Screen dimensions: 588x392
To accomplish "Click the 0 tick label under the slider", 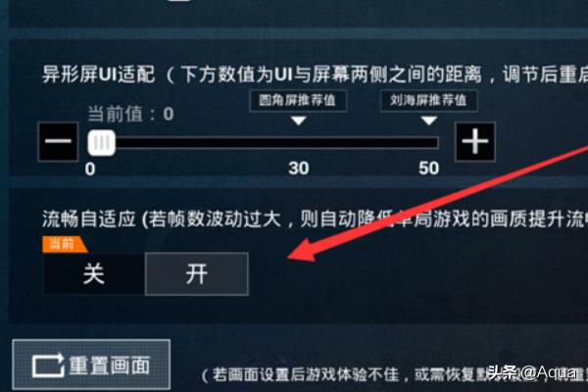I will (90, 170).
